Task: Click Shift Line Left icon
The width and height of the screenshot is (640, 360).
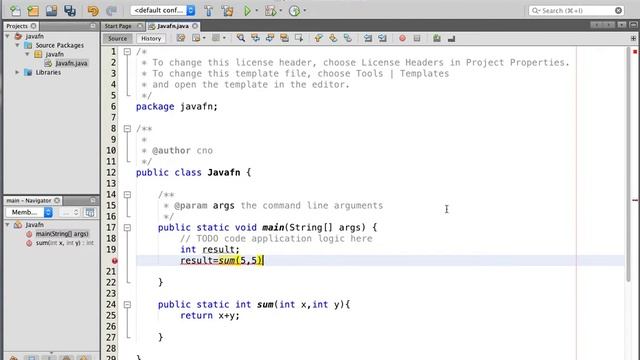Action: click(x=368, y=38)
